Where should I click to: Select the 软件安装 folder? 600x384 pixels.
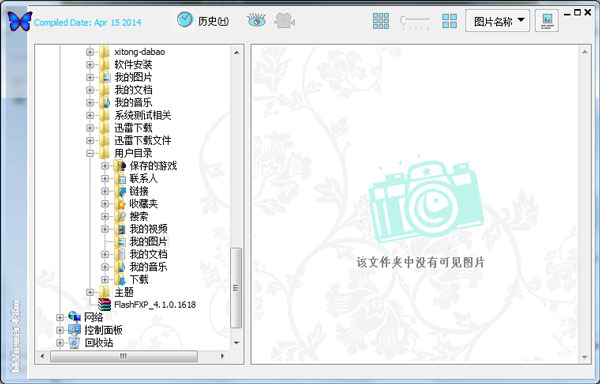pos(133,64)
